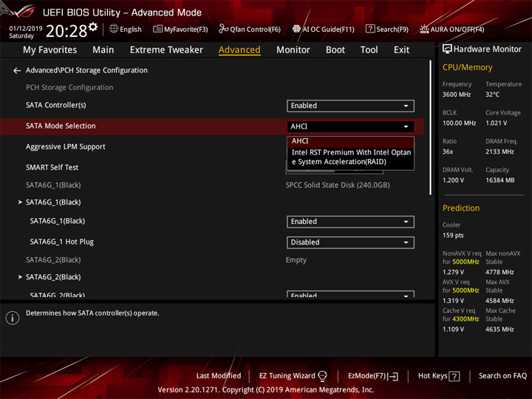
Task: Switch to the Extreme Tweaker tab
Action: [x=166, y=50]
